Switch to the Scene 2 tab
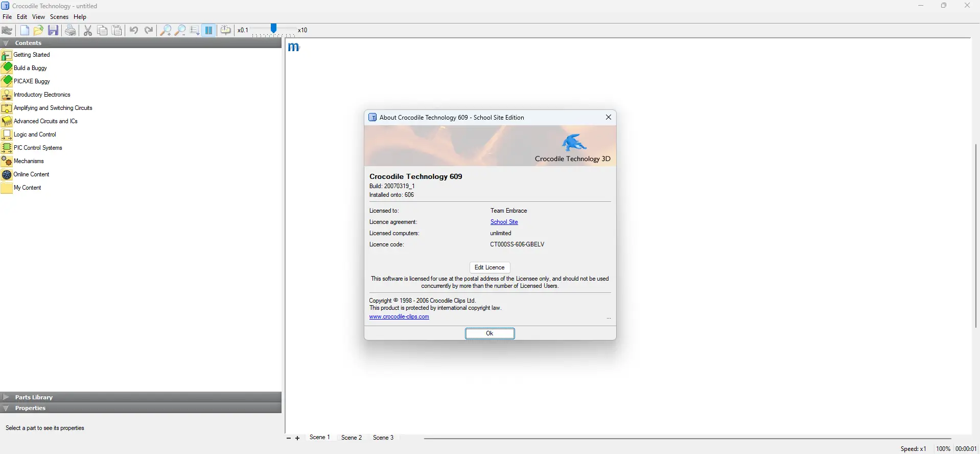This screenshot has height=454, width=980. (x=352, y=438)
